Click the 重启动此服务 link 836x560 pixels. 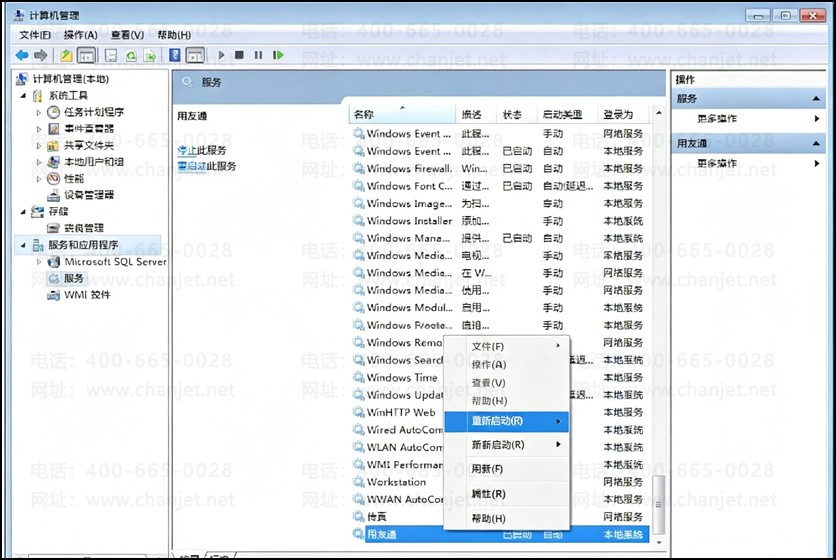[x=206, y=166]
